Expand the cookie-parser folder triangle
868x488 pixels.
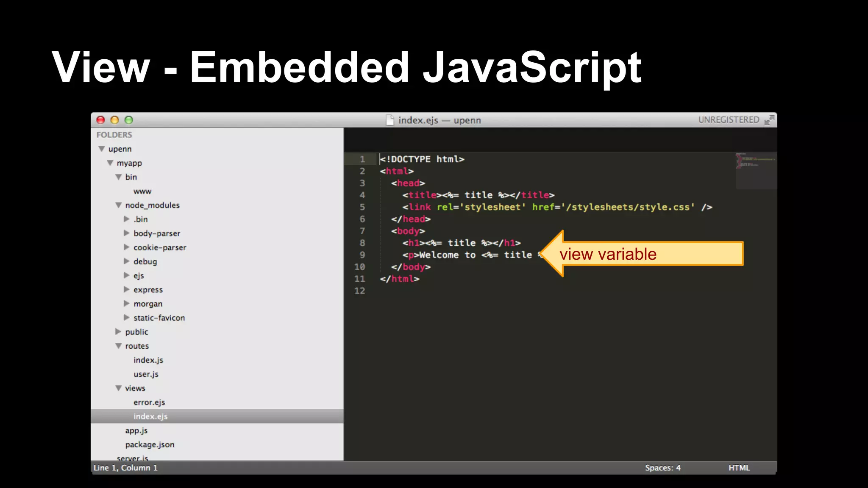(127, 247)
